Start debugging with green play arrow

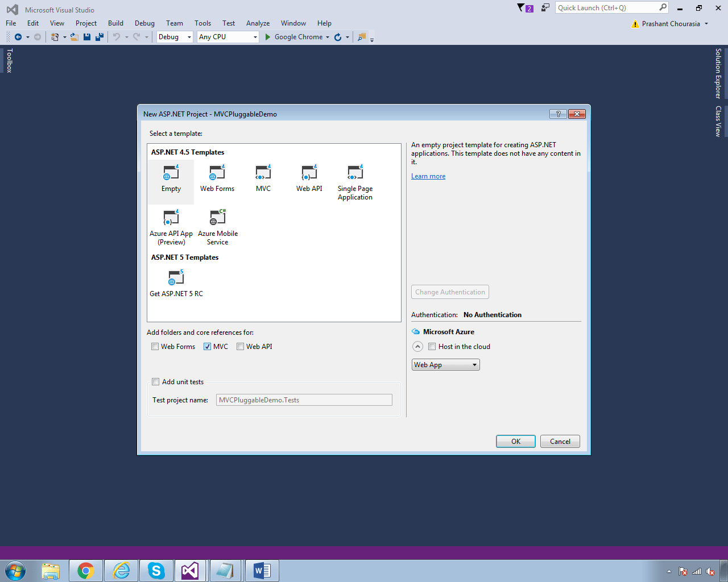coord(268,37)
